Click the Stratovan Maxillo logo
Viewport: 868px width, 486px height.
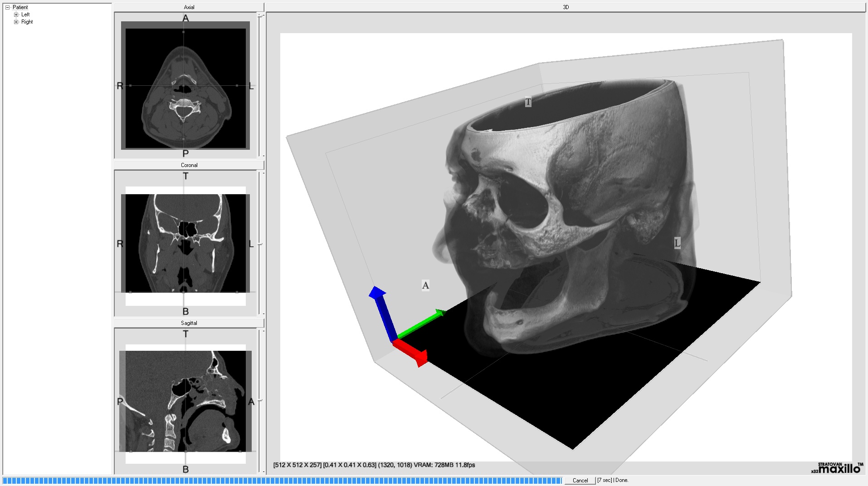click(837, 468)
